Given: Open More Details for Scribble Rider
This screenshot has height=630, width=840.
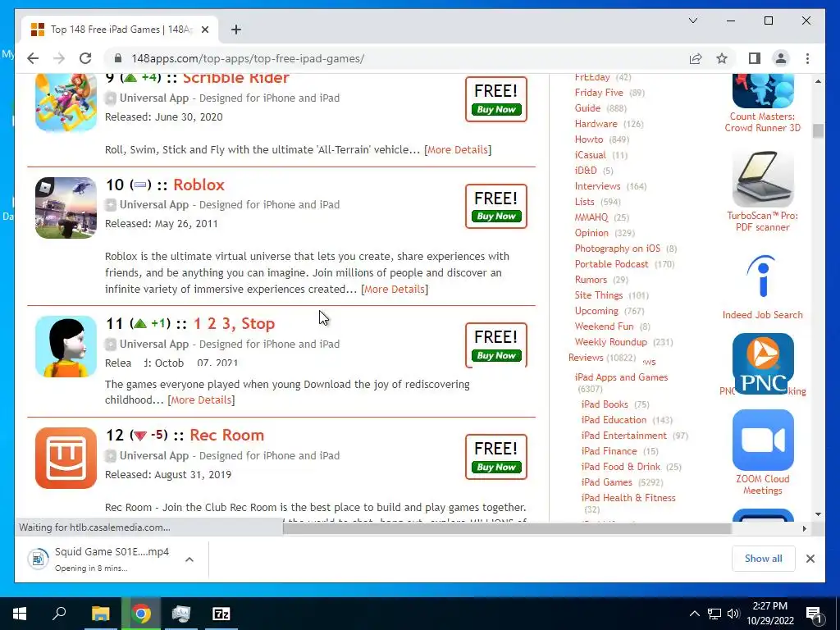Looking at the screenshot, I should click(x=458, y=150).
